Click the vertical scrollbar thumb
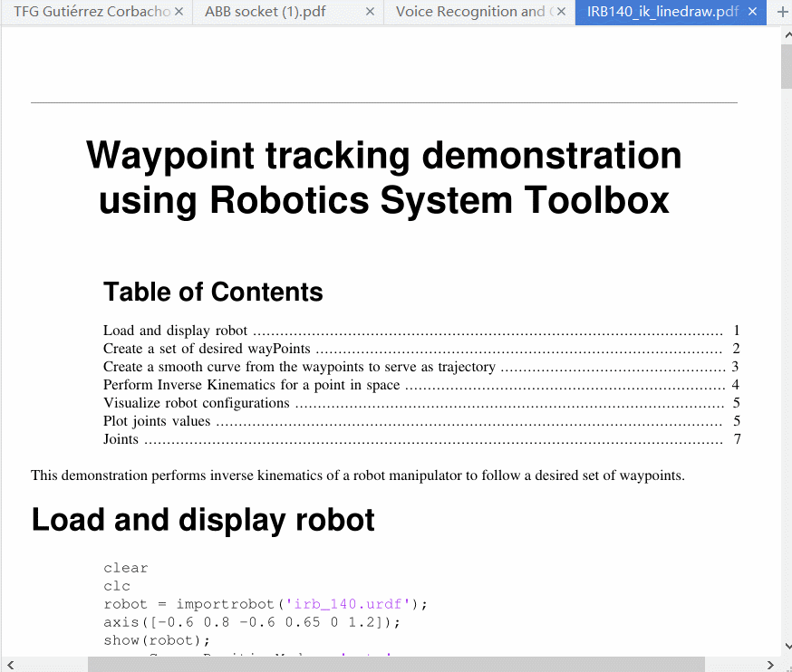The width and height of the screenshot is (792, 672). [x=787, y=66]
